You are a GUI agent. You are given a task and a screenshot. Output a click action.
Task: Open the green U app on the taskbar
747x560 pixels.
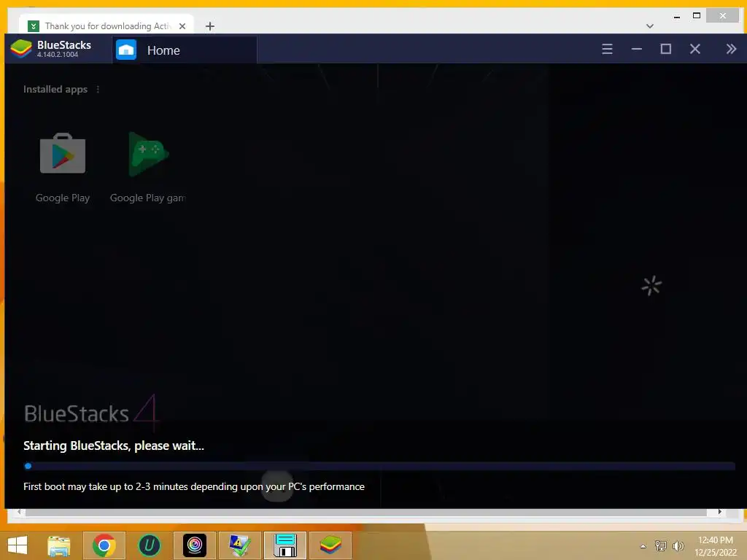tap(149, 545)
